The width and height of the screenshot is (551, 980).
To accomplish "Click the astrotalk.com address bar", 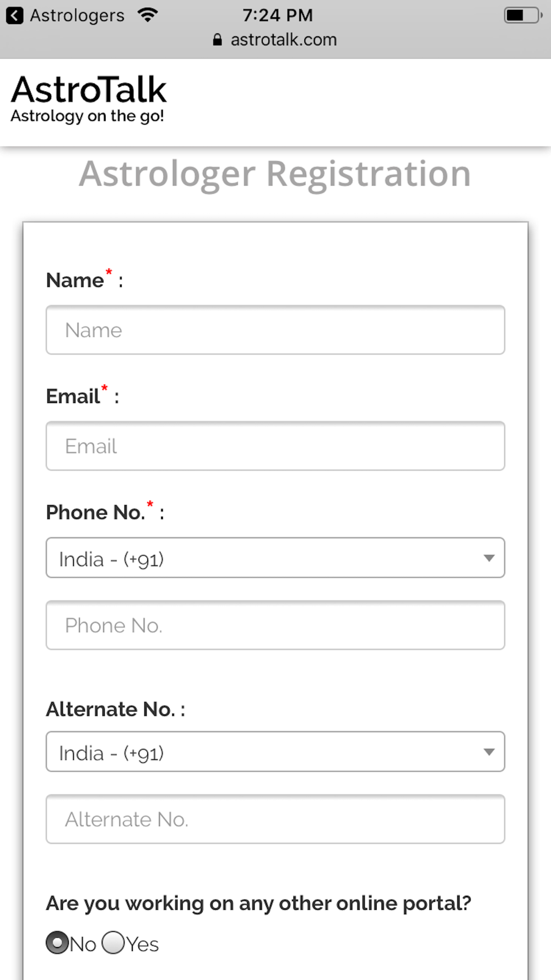I will tap(275, 40).
